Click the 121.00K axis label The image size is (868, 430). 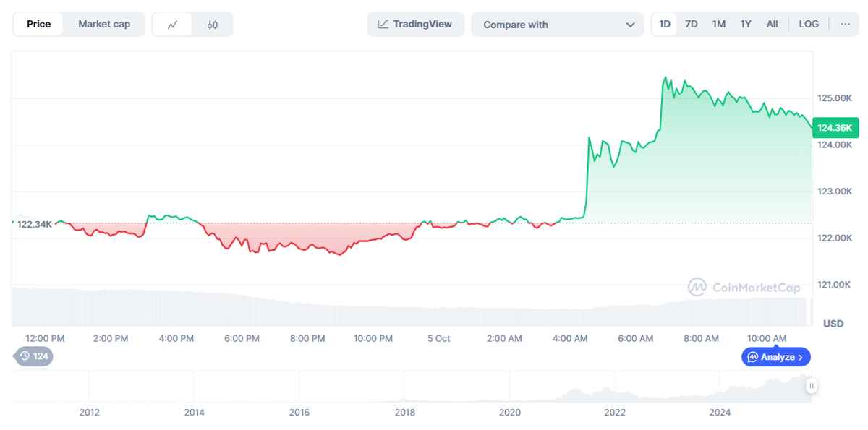834,284
